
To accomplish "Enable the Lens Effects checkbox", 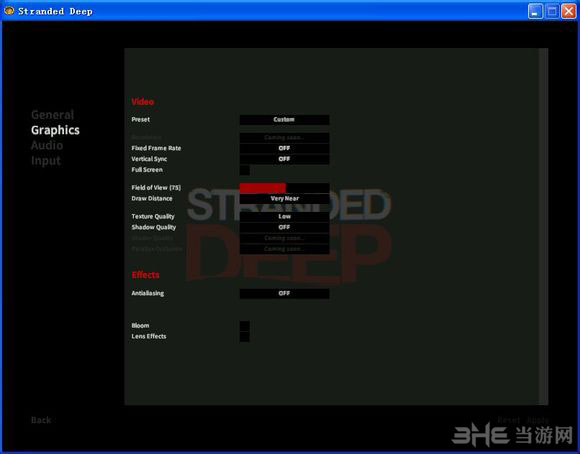I will (245, 337).
